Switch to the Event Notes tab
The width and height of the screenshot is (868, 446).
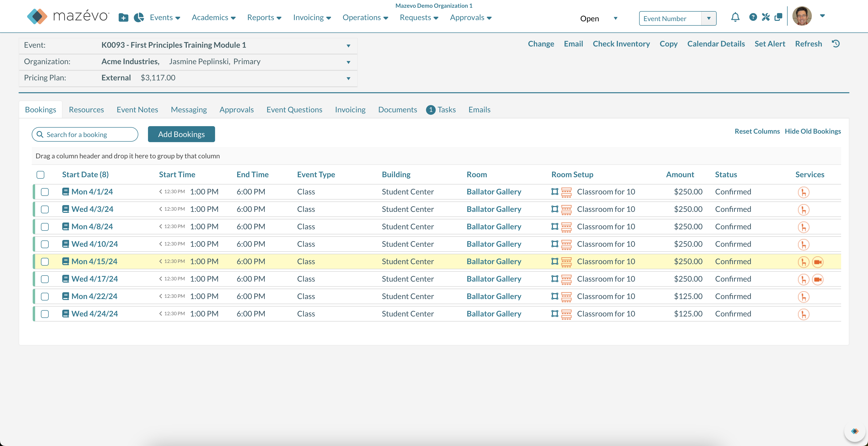(137, 109)
